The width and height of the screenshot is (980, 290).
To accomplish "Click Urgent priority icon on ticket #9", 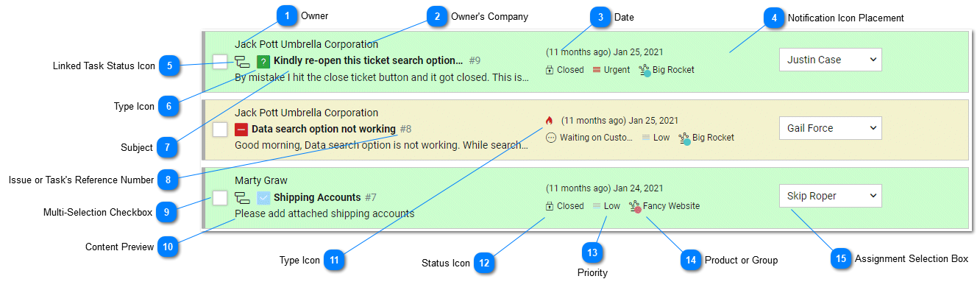I will point(597,70).
